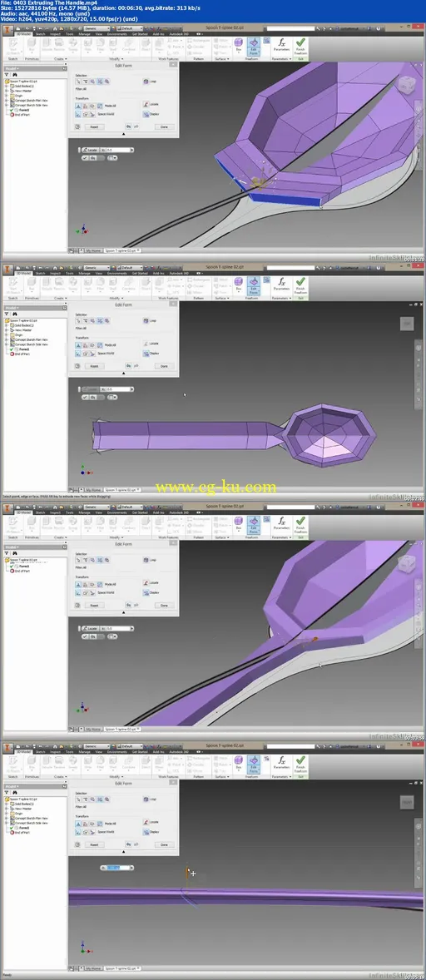Click the ViewCube in top frame viewport

tap(406, 84)
